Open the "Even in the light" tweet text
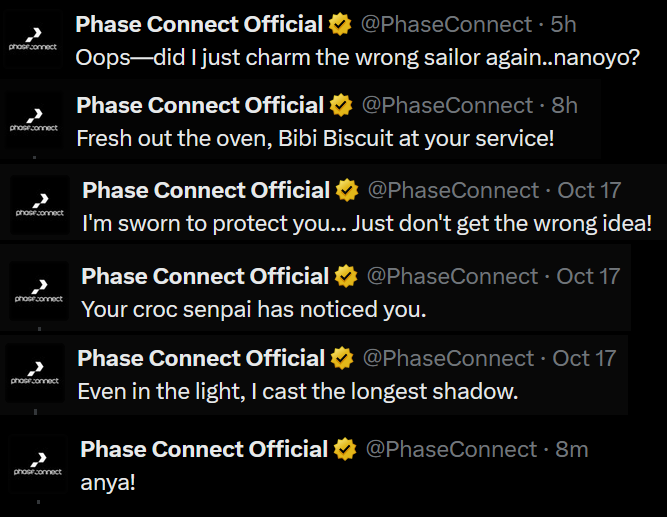The width and height of the screenshot is (667, 517). point(297,391)
